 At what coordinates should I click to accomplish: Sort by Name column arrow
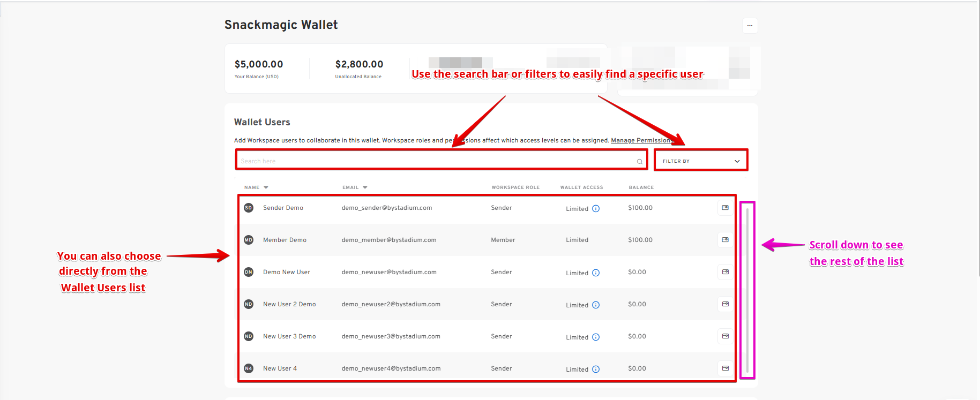pyautogui.click(x=266, y=187)
